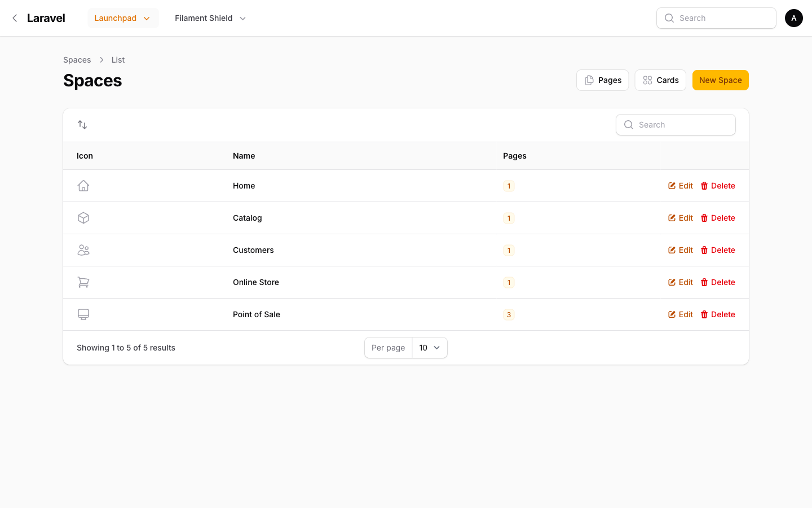
Task: Delete the Customers space
Action: tap(718, 250)
